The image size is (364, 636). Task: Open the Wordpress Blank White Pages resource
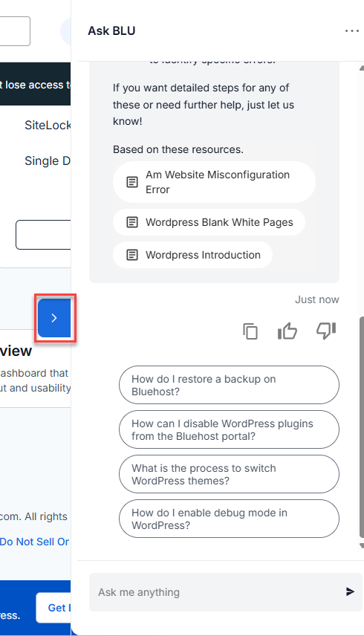tap(209, 222)
